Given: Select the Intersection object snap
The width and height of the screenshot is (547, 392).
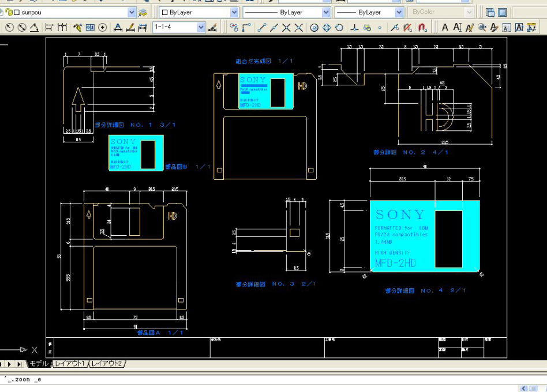Looking at the screenshot, I should pyautogui.click(x=286, y=27).
